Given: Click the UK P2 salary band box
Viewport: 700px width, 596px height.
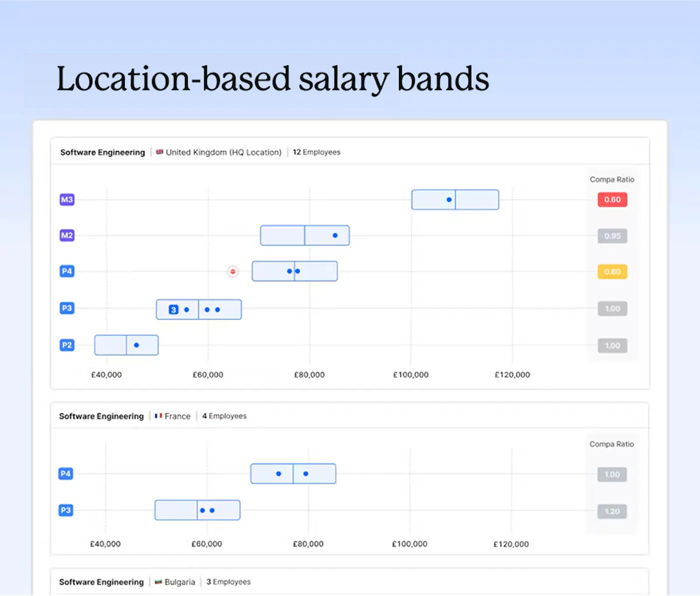Looking at the screenshot, I should coord(127,345).
